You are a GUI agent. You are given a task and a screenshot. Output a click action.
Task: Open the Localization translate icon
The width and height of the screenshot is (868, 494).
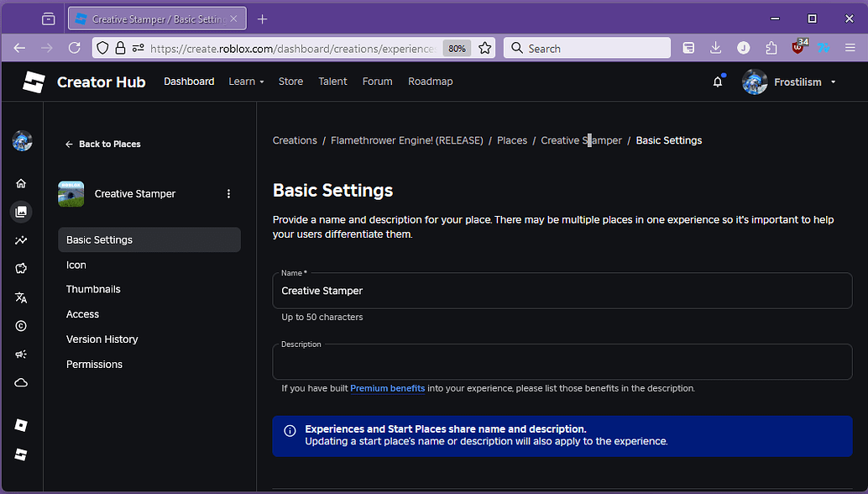21,297
